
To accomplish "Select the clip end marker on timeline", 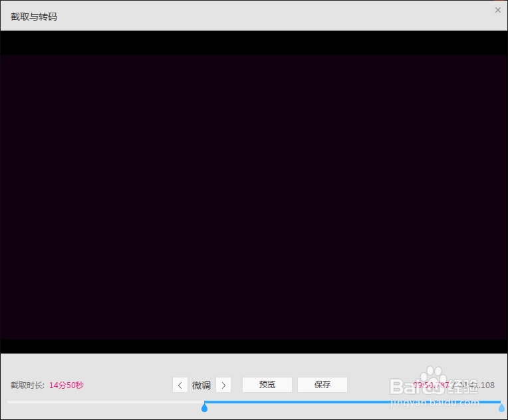I will (x=501, y=407).
